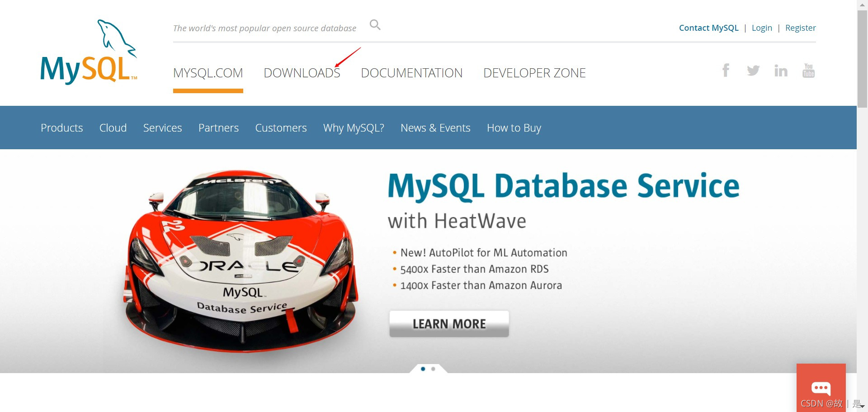Viewport: 868px width, 412px height.
Task: Click the page vertical scrollbar thumb
Action: tap(862, 59)
